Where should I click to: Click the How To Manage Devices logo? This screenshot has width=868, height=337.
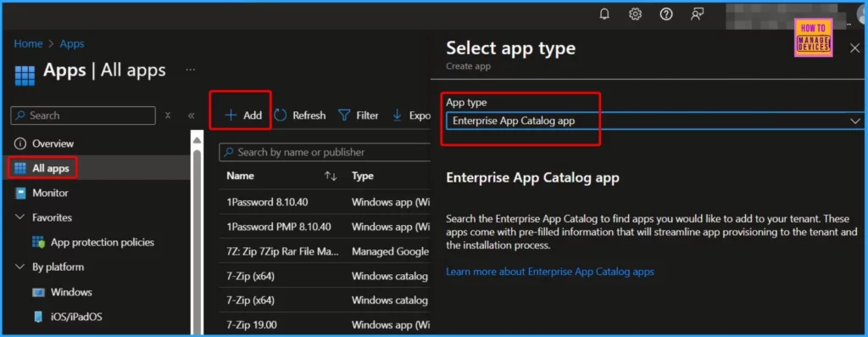813,37
